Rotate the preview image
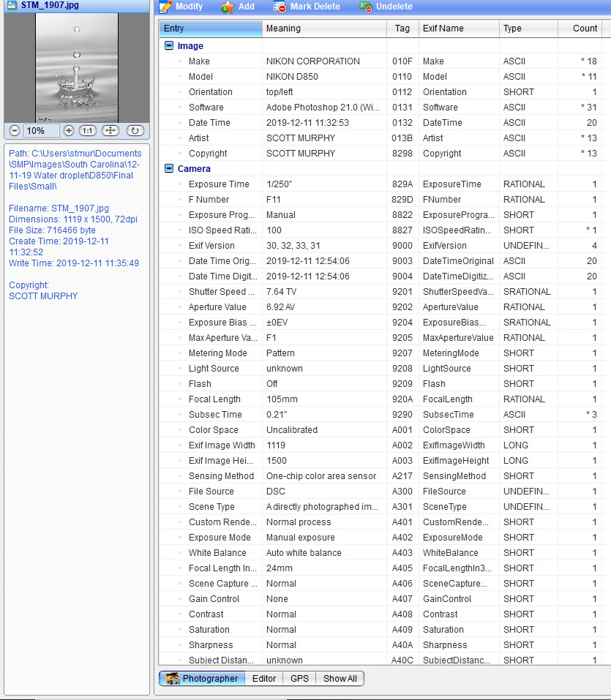 pyautogui.click(x=135, y=131)
